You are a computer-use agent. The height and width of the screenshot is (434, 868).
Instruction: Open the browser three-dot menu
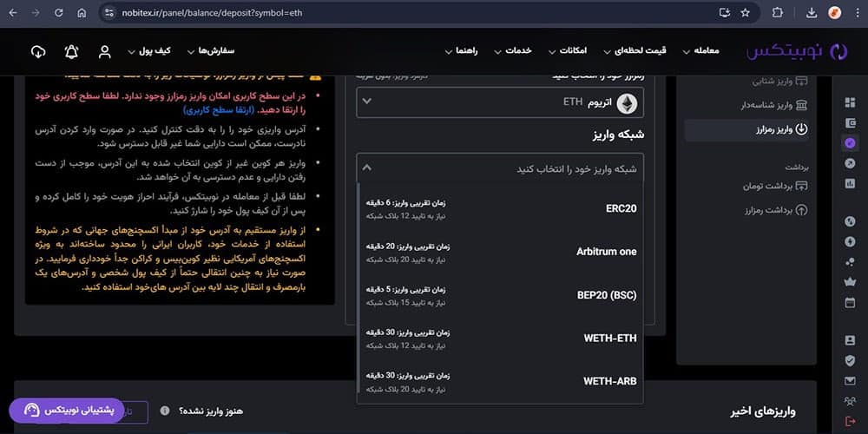(x=858, y=13)
